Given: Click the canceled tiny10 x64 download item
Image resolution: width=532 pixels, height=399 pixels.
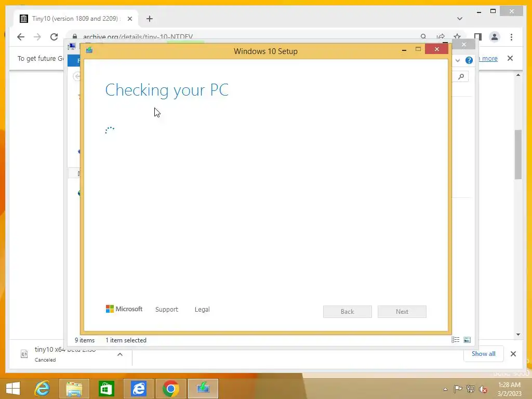Looking at the screenshot, I should coord(65,354).
